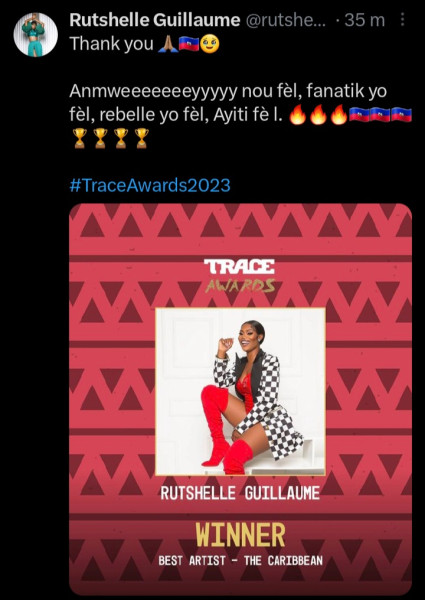This screenshot has height=600, width=425.
Task: Click the Best Artist – The Caribbean caption
Action: (x=240, y=561)
